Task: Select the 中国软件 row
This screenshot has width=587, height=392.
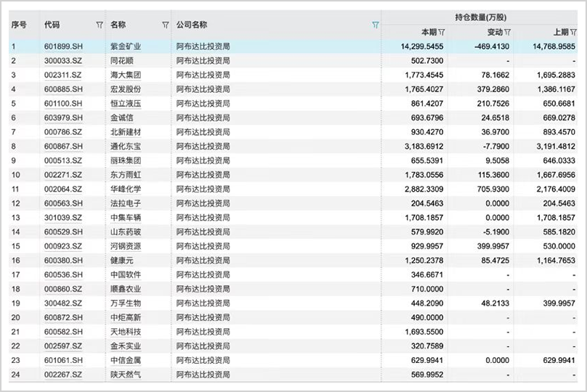Action: [126, 274]
